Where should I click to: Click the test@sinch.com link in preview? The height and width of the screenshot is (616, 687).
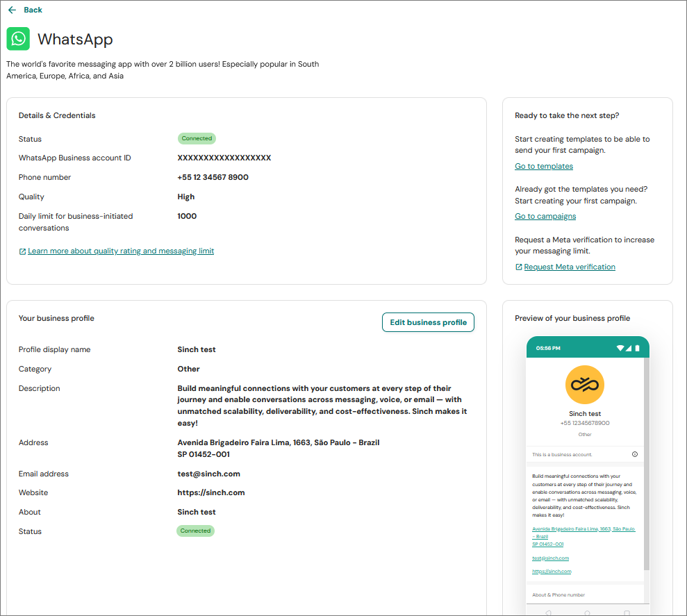click(551, 558)
